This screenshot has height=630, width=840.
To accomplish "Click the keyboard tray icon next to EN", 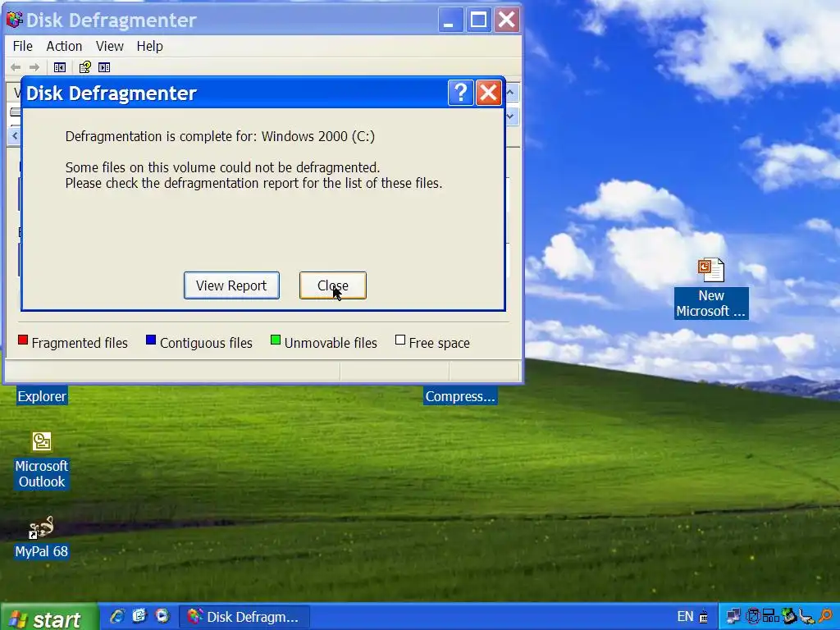I will click(703, 617).
